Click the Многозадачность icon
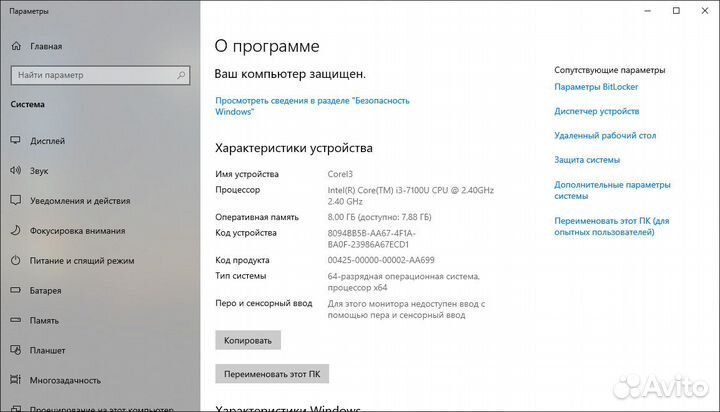 point(16,380)
